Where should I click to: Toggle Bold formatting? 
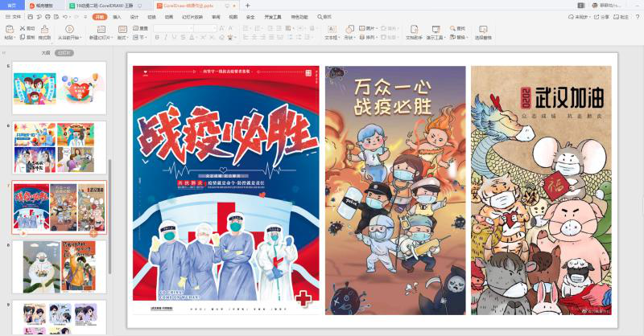click(157, 37)
